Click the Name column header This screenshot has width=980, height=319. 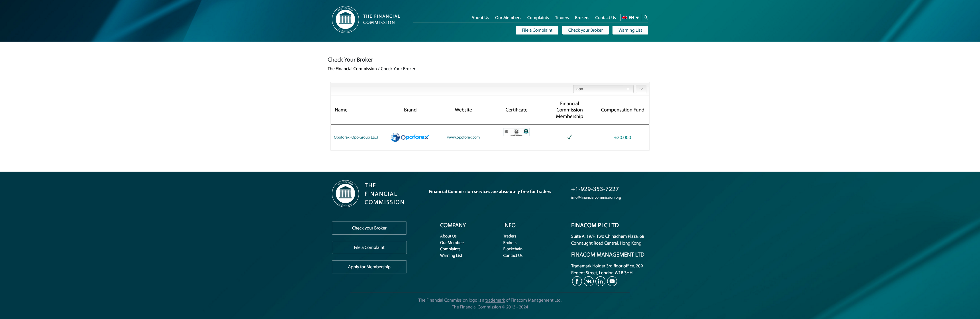coord(341,110)
